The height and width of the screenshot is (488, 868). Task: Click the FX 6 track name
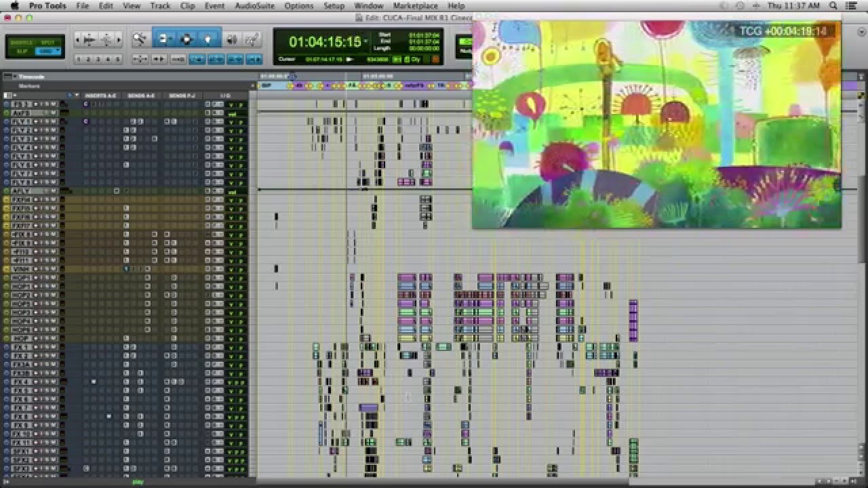20,399
